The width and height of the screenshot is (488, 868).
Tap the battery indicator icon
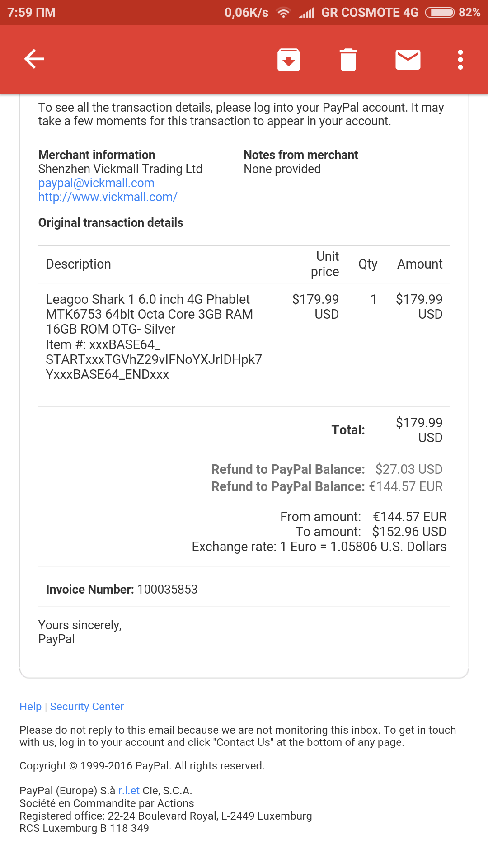(440, 13)
